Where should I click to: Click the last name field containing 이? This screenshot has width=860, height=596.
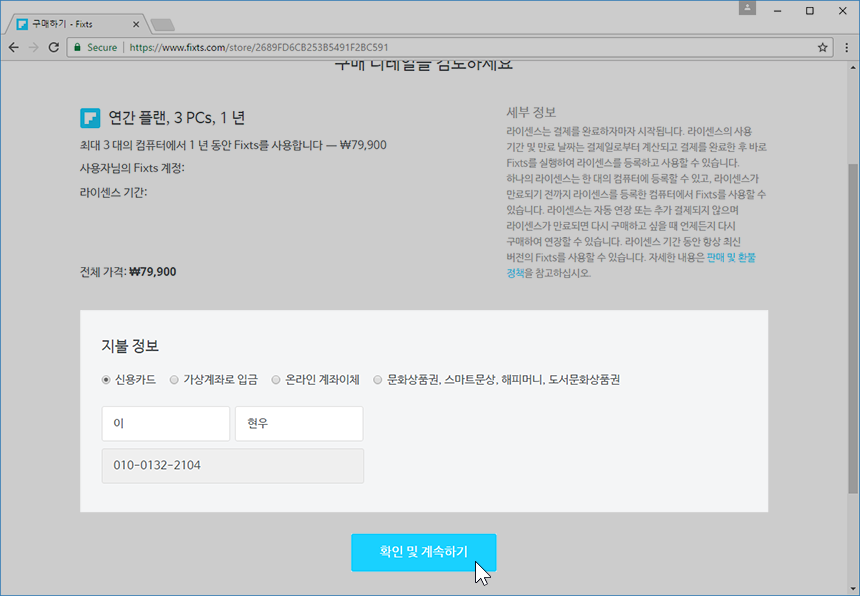[166, 423]
